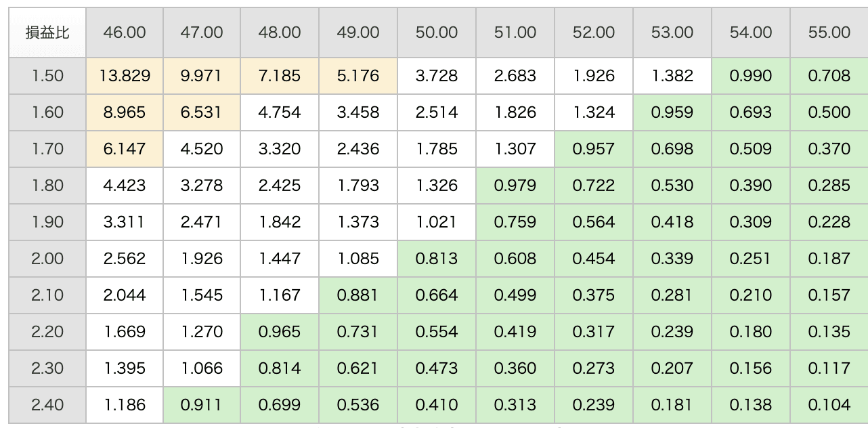Click the cell containing 0.104
This screenshot has height=428, width=868.
tap(829, 405)
